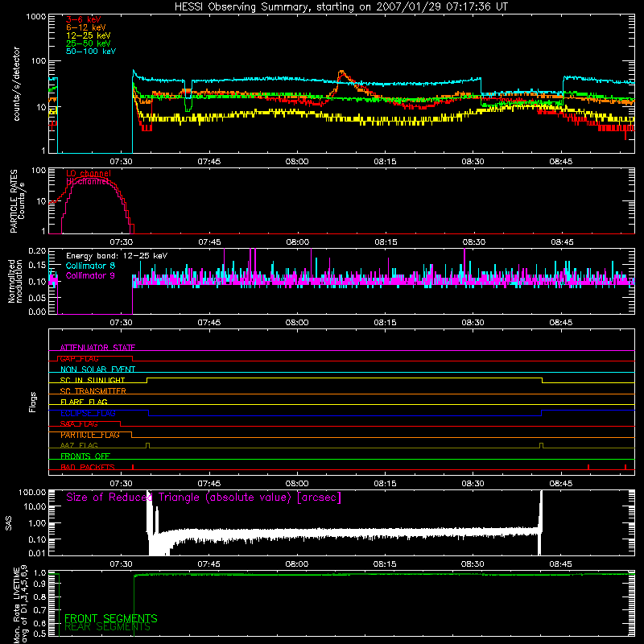The height and width of the screenshot is (644, 644).
Task: Click the 08:00 time label under count-rate panel
Action: 297,162
